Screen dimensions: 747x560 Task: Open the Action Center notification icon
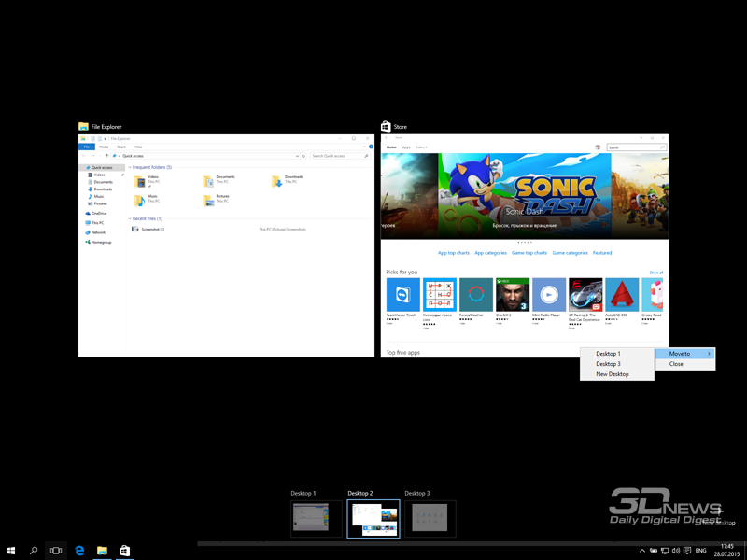(687, 551)
